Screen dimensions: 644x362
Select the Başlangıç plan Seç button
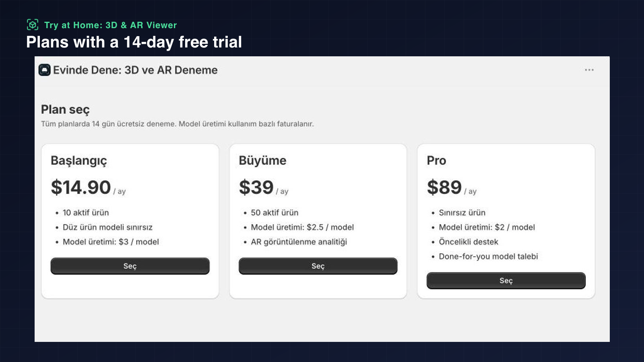click(130, 266)
